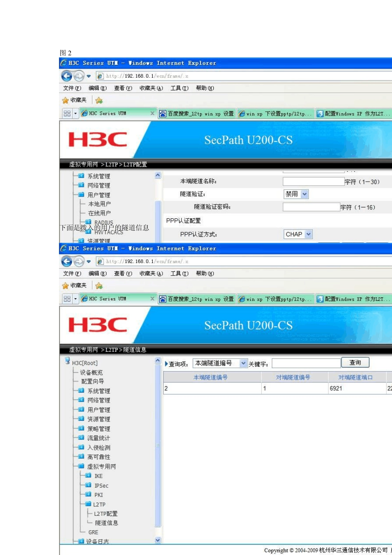
Task: Click the 高可靠性 folder icon in the lower tree
Action: click(81, 457)
